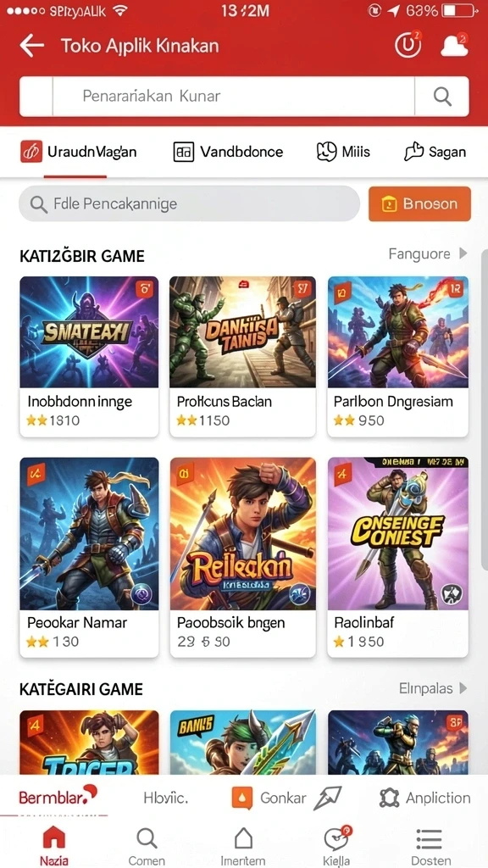
Task: Open Anpliction settings link
Action: pyautogui.click(x=425, y=798)
